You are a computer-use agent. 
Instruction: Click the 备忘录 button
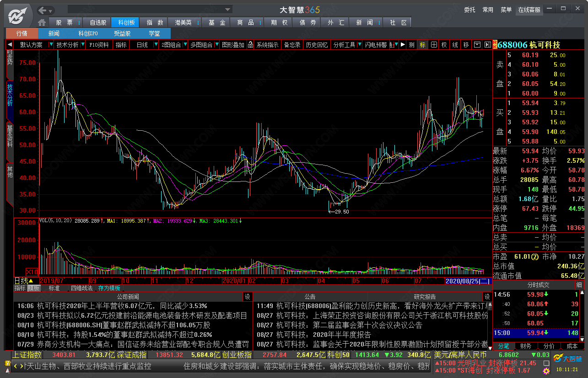click(x=292, y=45)
